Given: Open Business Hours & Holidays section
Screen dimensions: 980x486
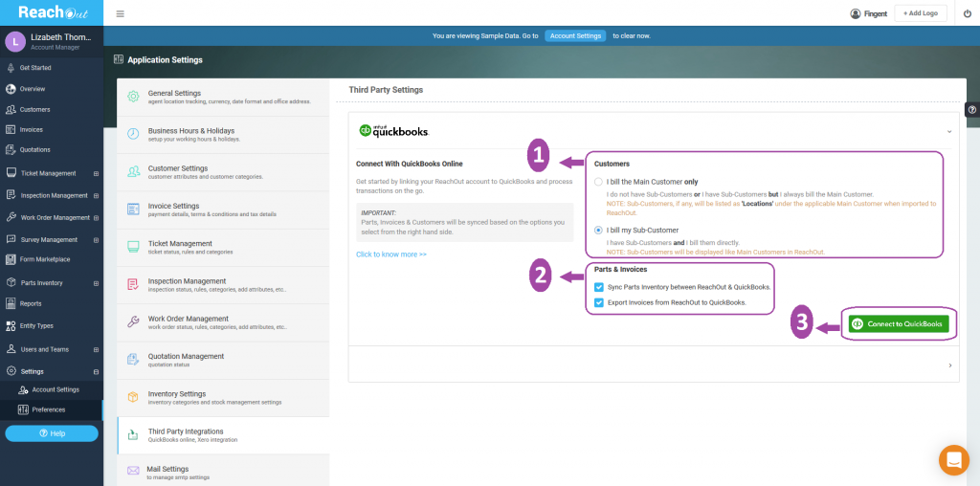Looking at the screenshot, I should (223, 134).
